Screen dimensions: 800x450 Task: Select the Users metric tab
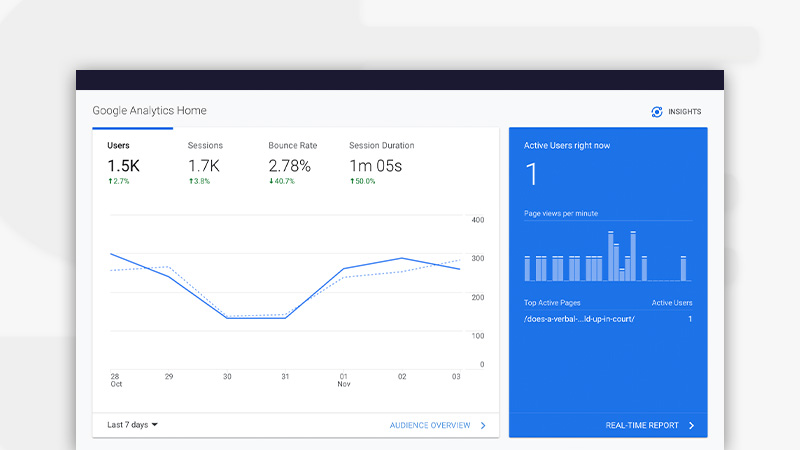tap(118, 146)
